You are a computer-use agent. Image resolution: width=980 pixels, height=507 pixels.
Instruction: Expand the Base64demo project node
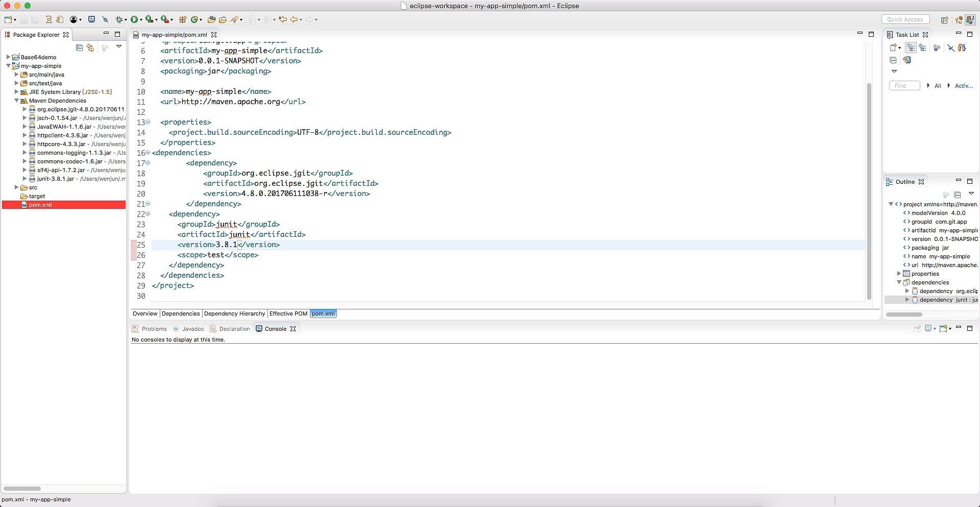(8, 57)
